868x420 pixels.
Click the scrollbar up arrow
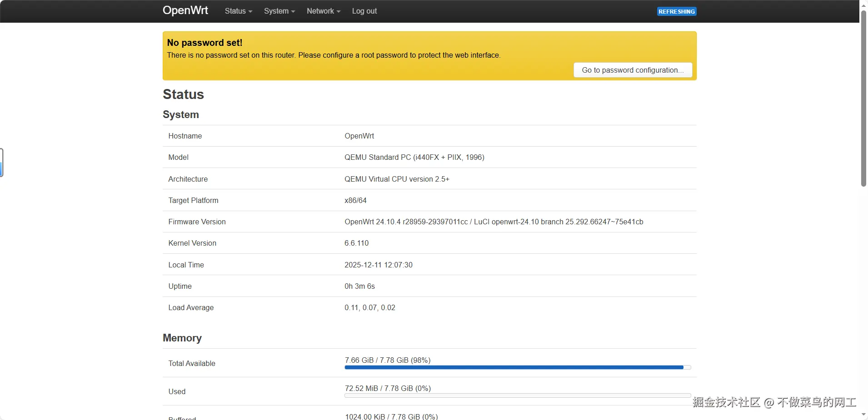863,5
